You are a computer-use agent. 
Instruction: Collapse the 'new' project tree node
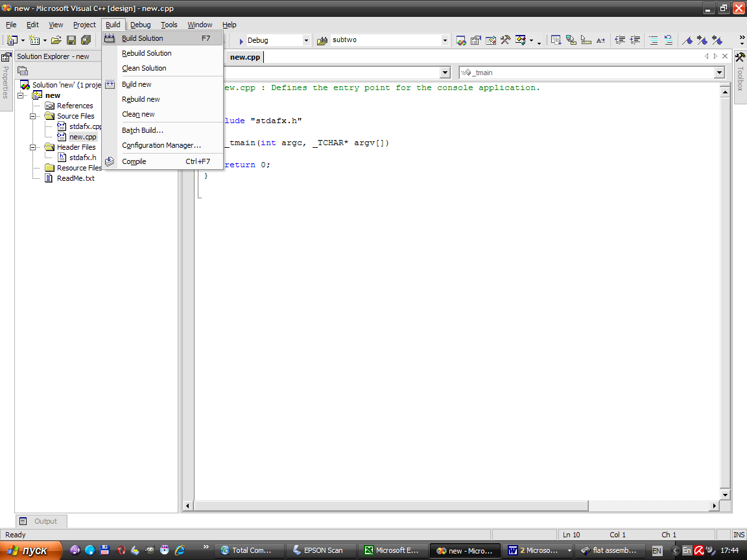coord(21,96)
